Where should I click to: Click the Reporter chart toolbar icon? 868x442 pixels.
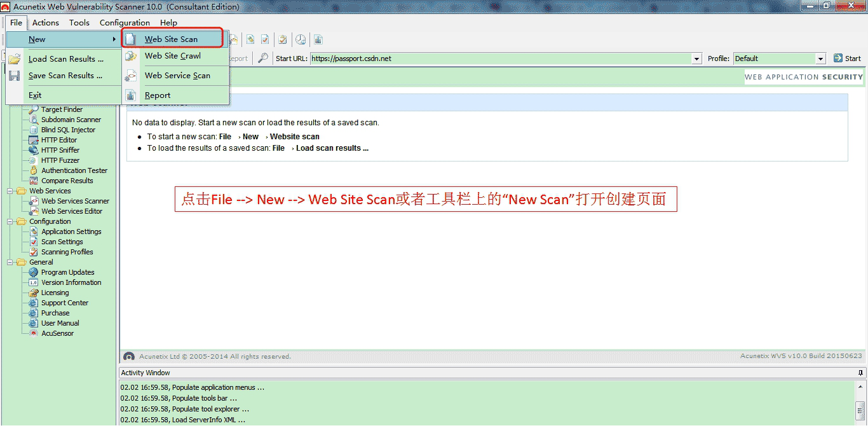(x=318, y=39)
